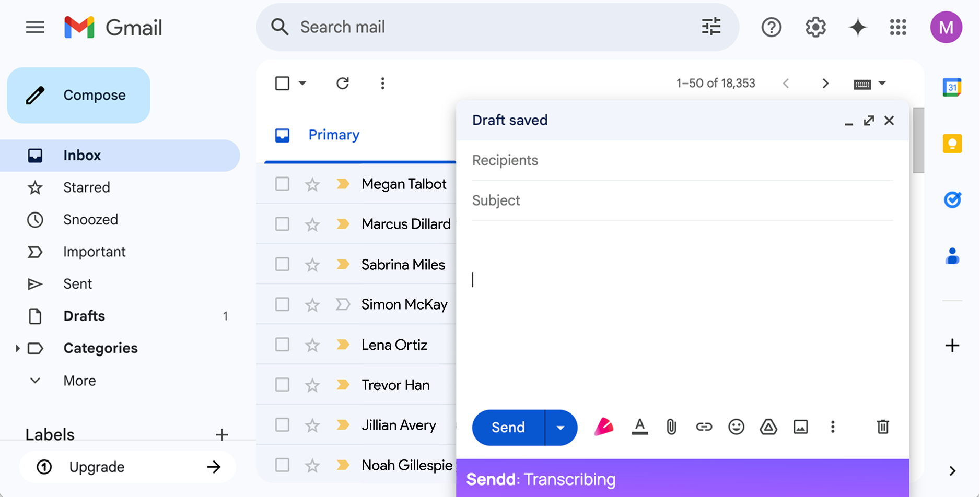Click the Upgrade button
The width and height of the screenshot is (980, 497).
127,467
